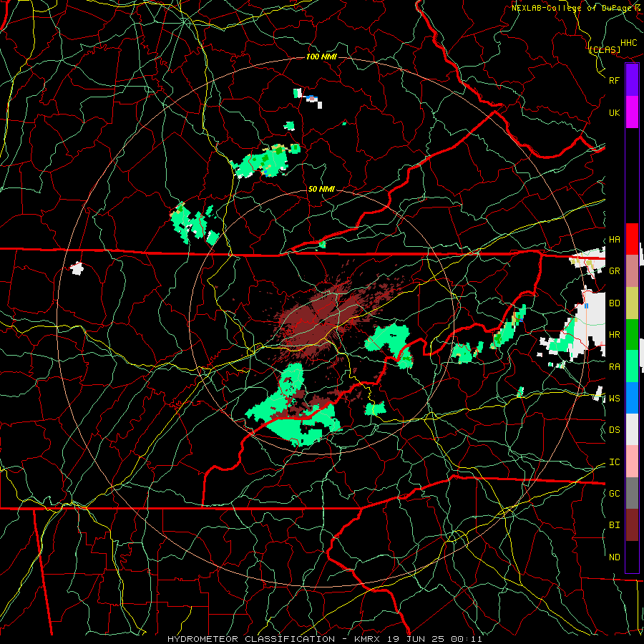Click the WS blue legend swatch
644x644 pixels.
[632, 398]
